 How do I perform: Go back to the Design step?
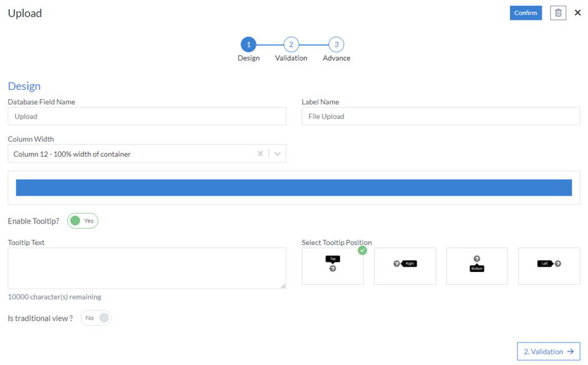pyautogui.click(x=248, y=44)
